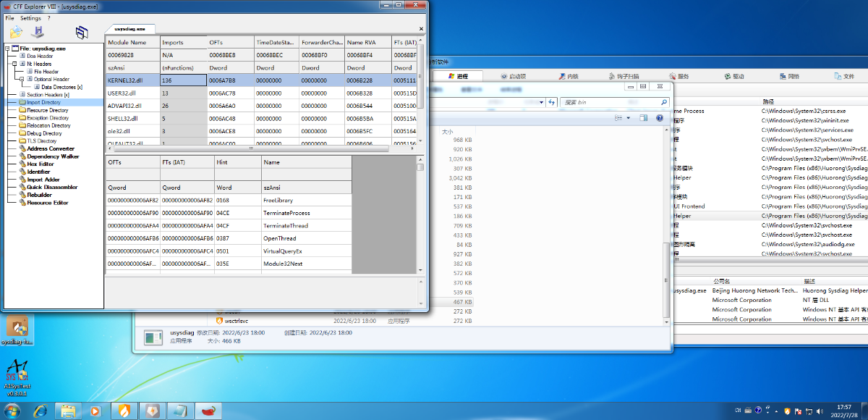Select Data Directories [x] tree item
The height and width of the screenshot is (420, 868).
61,87
